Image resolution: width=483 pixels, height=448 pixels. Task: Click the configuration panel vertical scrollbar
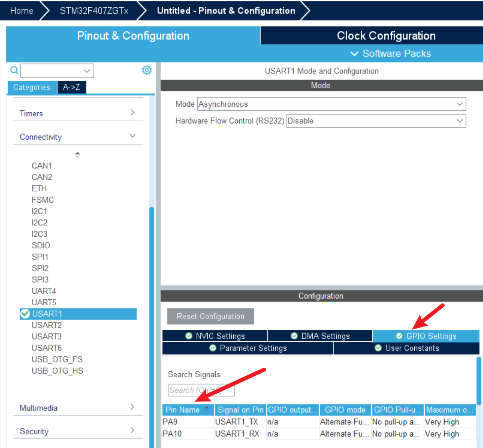click(x=479, y=381)
